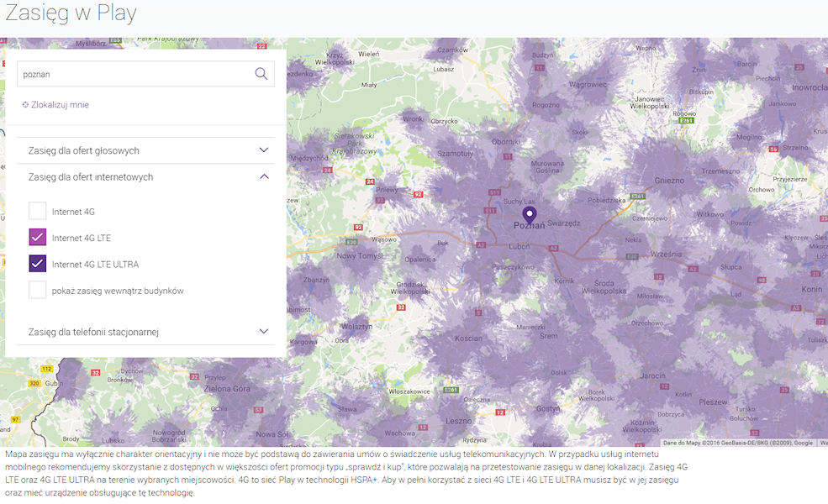Expand Zasięg dla telefonii stacjonarnej chevron
This screenshot has width=828, height=504.
click(x=264, y=331)
